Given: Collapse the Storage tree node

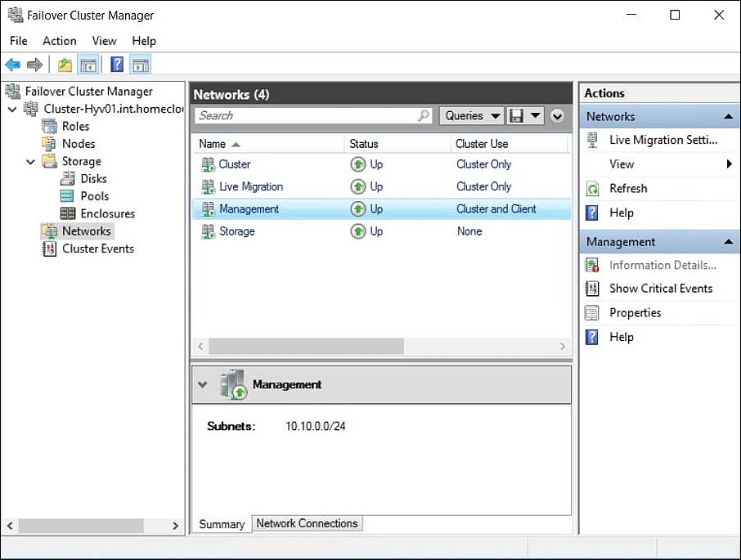Looking at the screenshot, I should click(x=30, y=162).
